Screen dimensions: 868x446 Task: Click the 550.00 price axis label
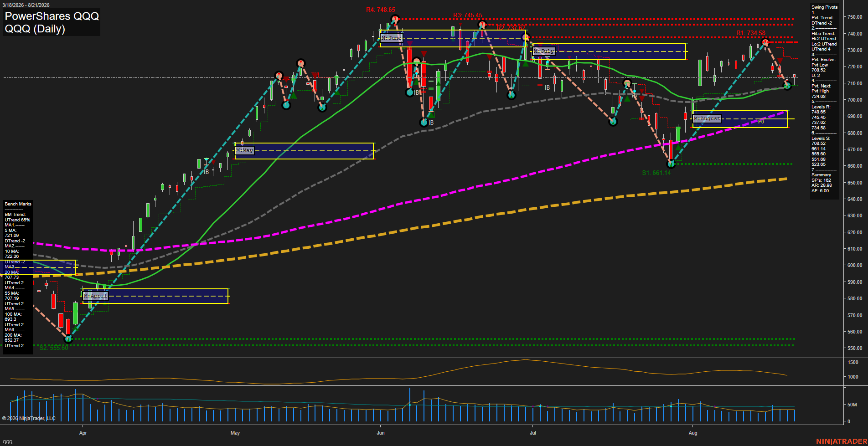pyautogui.click(x=855, y=348)
